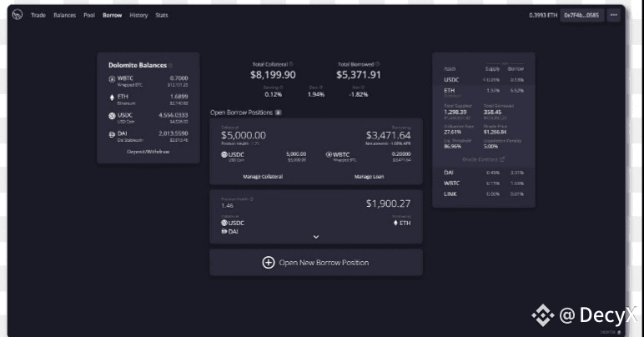Screen dimensions: 644x337
Task: Click the Asset column header
Action: point(450,69)
